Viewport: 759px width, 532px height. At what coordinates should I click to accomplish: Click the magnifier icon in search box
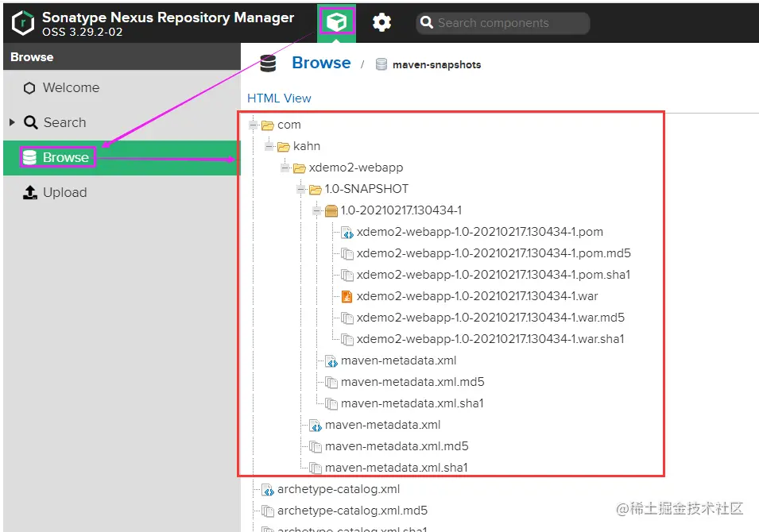coord(427,23)
